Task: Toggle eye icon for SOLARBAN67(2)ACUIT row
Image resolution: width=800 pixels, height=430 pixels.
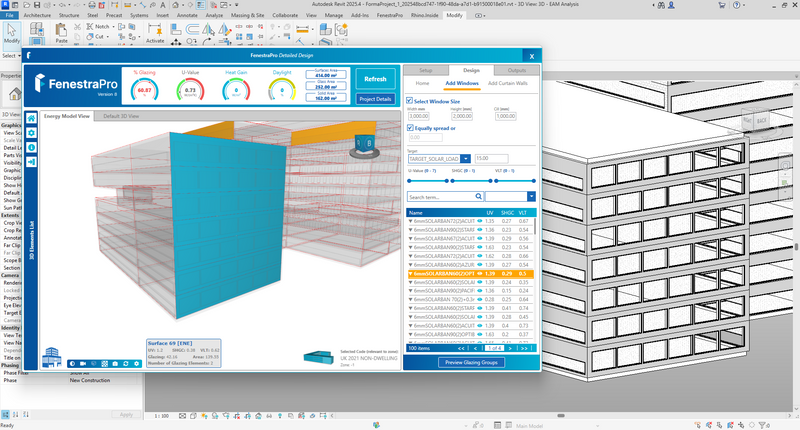Action: 480,238
